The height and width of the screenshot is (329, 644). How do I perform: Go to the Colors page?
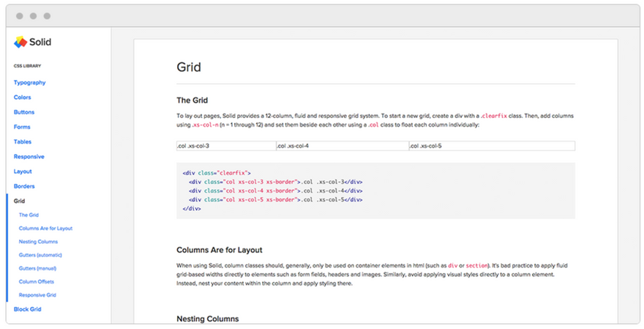[22, 97]
